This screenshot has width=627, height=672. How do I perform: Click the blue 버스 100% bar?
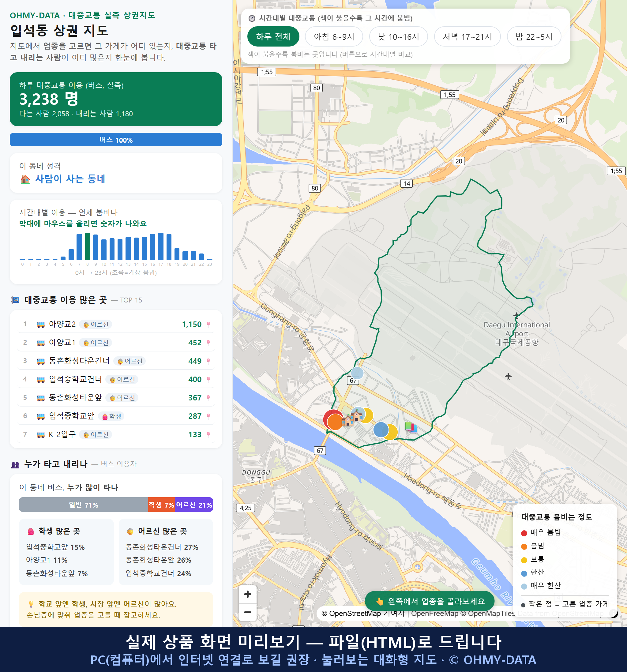point(116,140)
